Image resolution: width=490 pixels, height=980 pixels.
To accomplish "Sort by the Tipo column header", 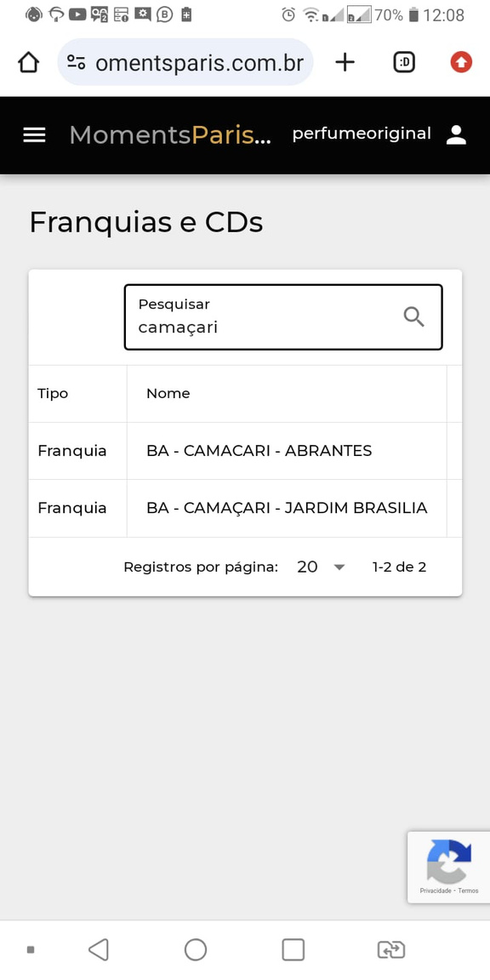I will coord(53,393).
